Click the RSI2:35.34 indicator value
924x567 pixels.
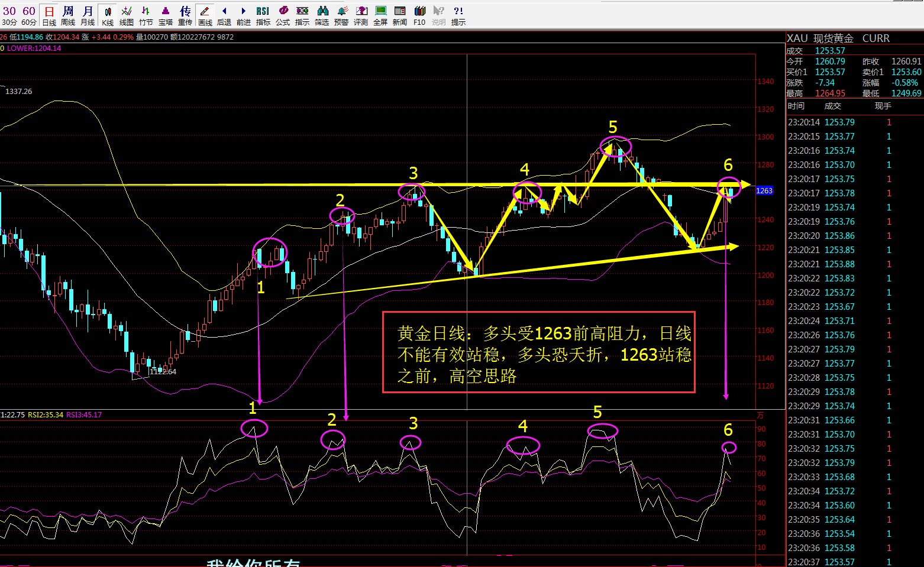tap(46, 415)
